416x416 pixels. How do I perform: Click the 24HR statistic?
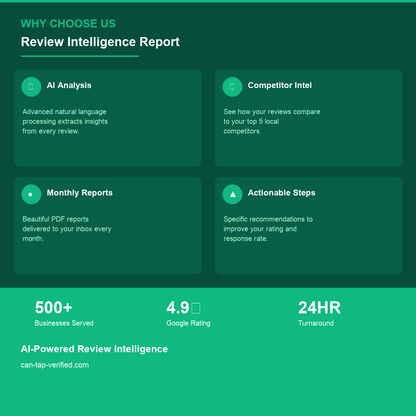[319, 308]
